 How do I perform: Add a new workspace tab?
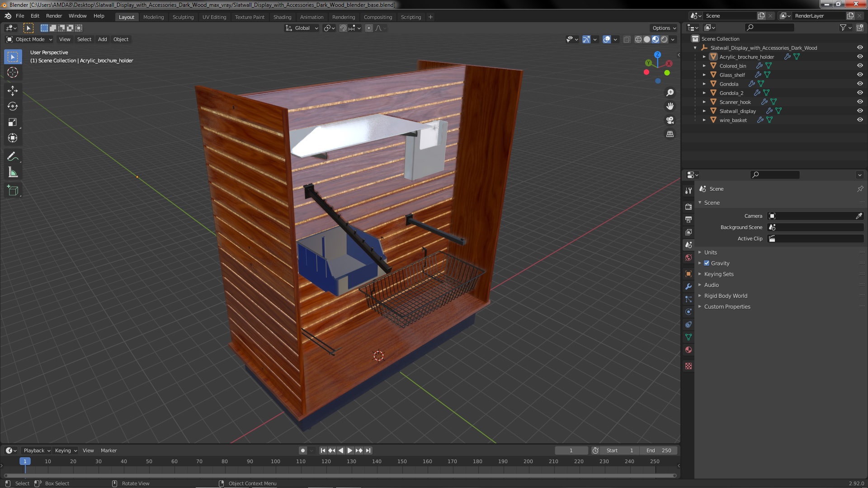pos(430,17)
